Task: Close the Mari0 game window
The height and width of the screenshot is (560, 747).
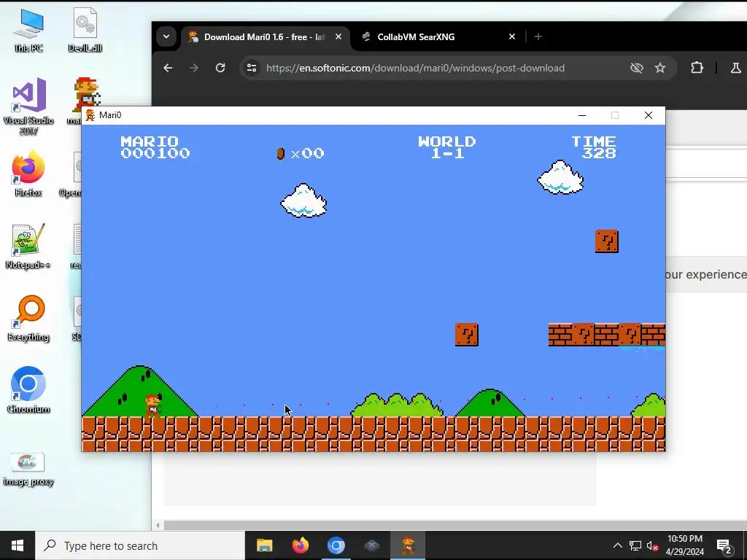Action: (649, 115)
